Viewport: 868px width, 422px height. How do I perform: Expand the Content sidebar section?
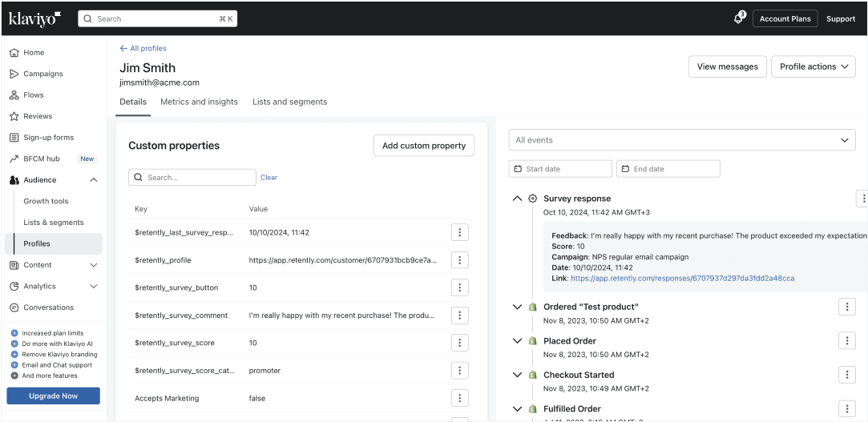coord(94,265)
